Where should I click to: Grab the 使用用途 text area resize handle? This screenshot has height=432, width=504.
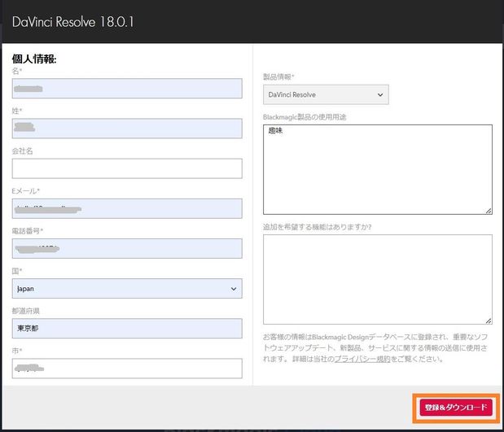489,211
